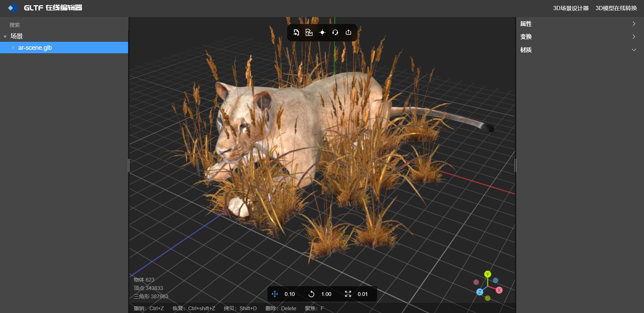Open the 3D场景设计器 link

(571, 8)
